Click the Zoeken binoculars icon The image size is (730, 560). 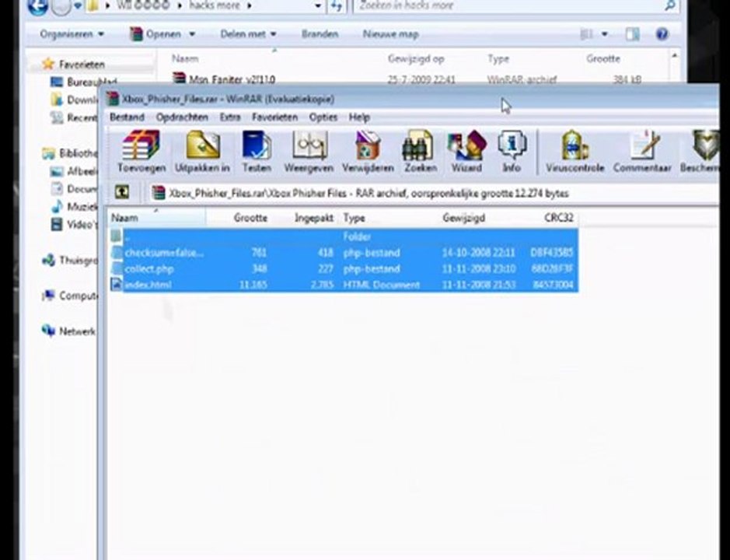421,152
